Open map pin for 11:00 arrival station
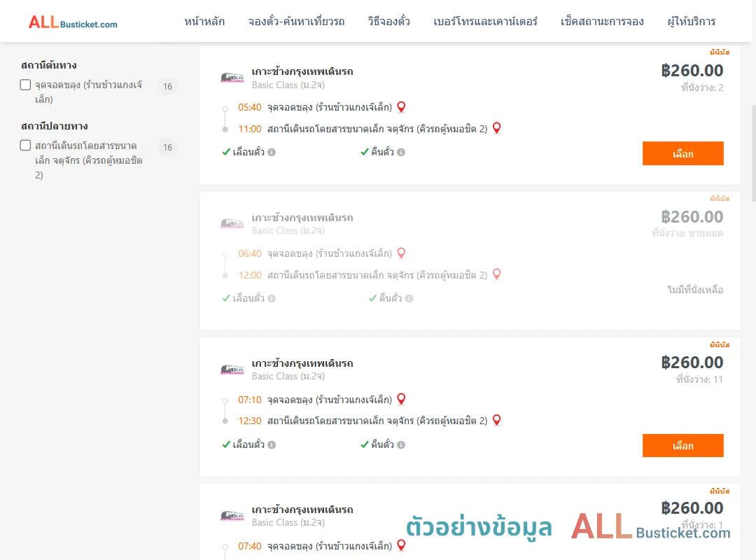Viewport: 756px width, 560px height. click(x=496, y=128)
